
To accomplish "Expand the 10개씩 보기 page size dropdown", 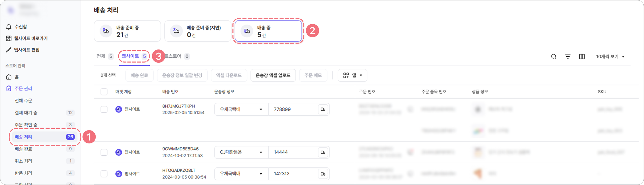I will [610, 57].
